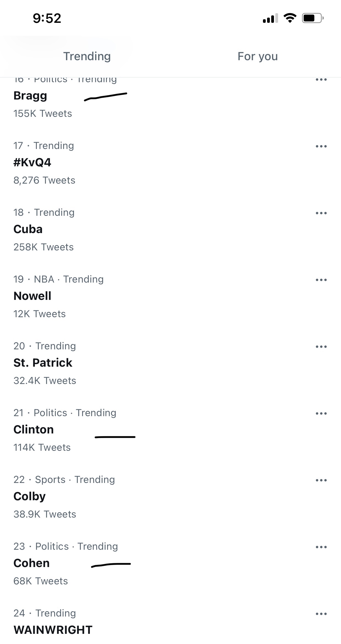Open the Nowell NBA trend
This screenshot has height=644, width=341.
pos(170,296)
